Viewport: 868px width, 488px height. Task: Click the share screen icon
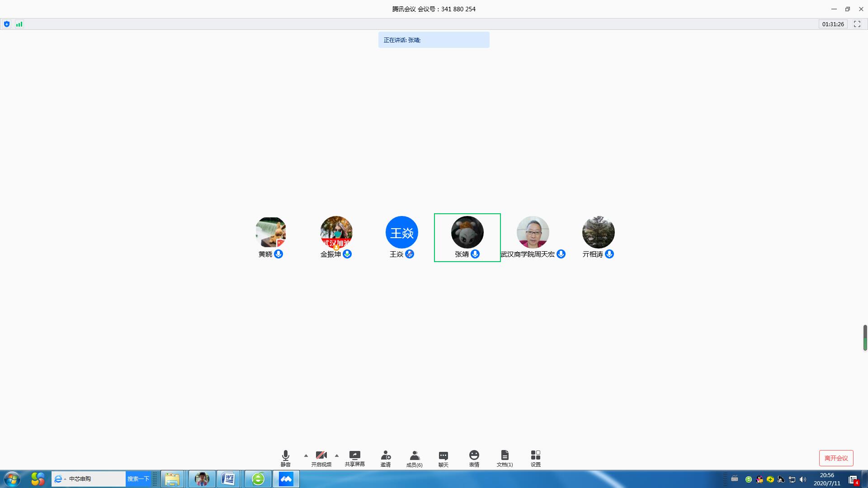tap(354, 455)
